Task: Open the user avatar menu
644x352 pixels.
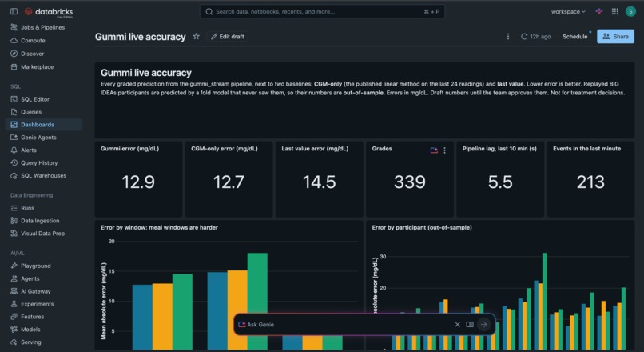Action: tap(630, 11)
